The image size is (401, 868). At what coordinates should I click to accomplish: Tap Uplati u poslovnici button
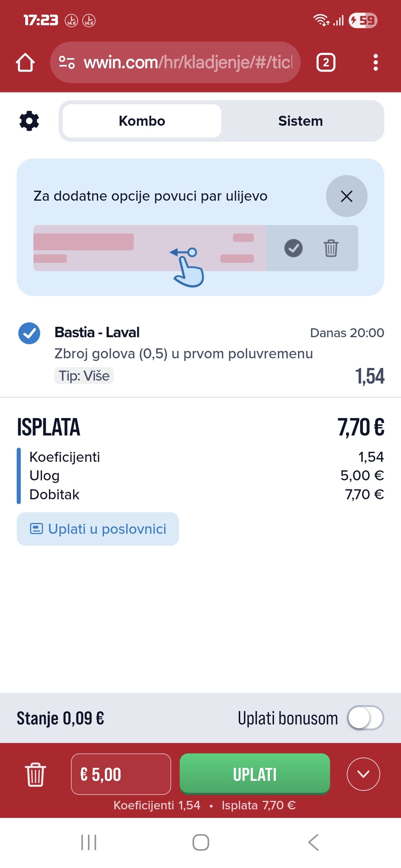pyautogui.click(x=98, y=529)
